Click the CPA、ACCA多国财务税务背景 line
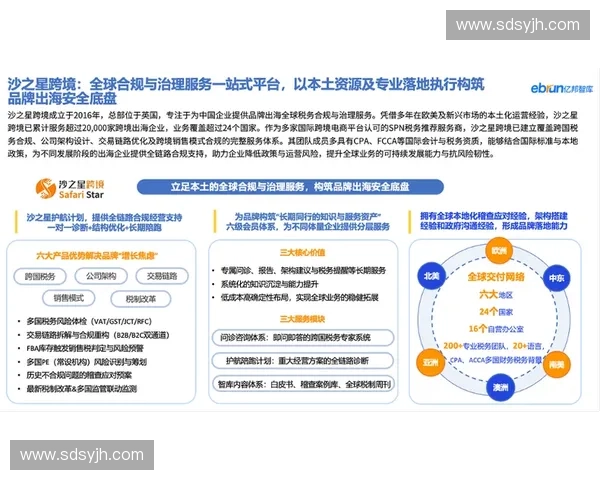This screenshot has width=600, height=480. click(x=496, y=360)
